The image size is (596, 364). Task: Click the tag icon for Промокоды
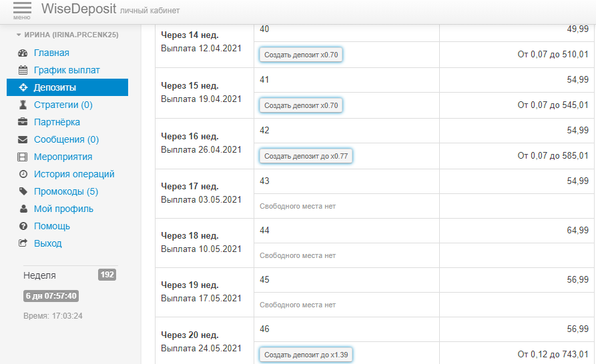pyautogui.click(x=23, y=192)
